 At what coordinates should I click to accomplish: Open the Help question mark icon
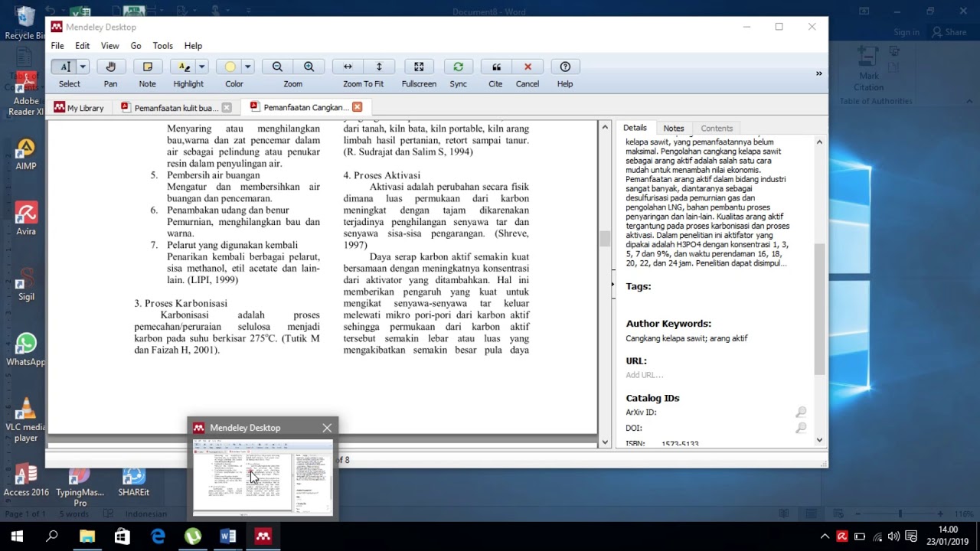tap(565, 67)
